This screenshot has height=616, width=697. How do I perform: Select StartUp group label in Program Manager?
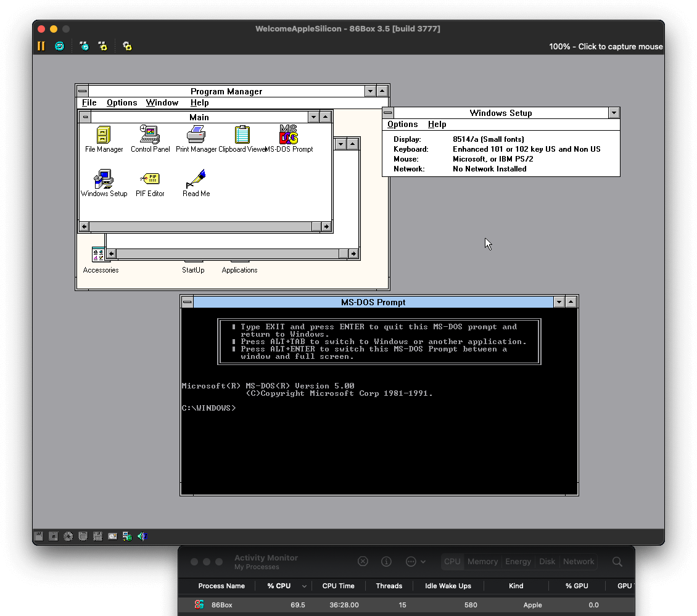click(x=193, y=270)
